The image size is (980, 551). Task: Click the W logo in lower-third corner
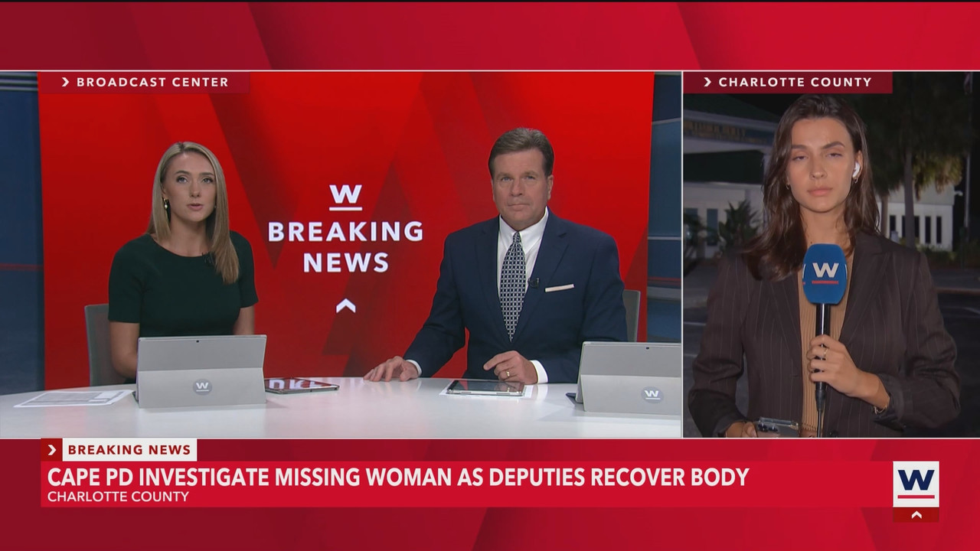coord(916,484)
